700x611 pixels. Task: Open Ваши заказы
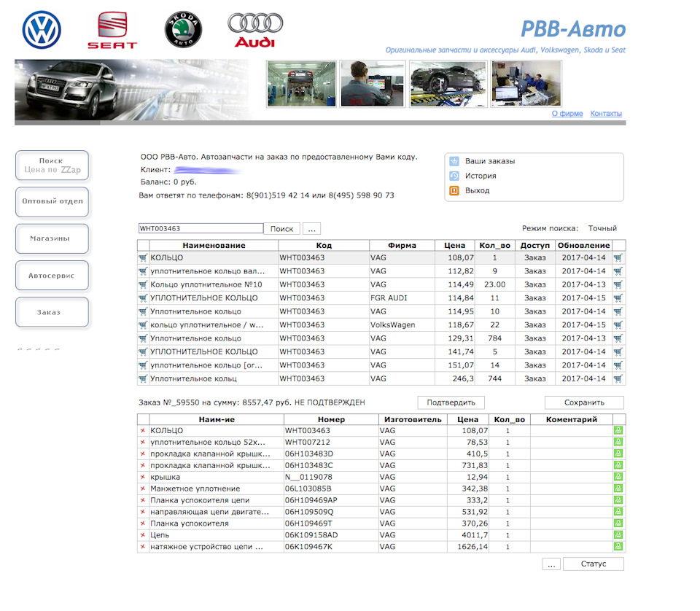[490, 161]
